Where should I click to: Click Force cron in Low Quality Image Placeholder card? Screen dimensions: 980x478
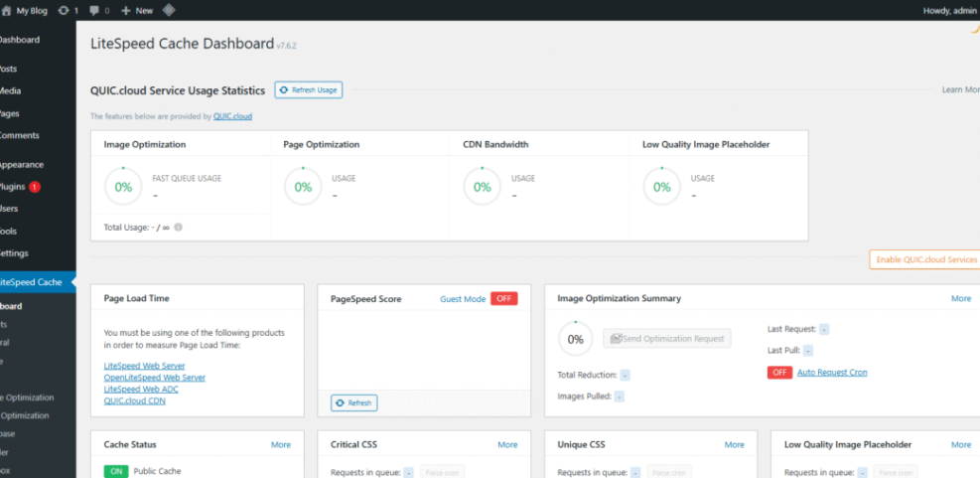895,472
